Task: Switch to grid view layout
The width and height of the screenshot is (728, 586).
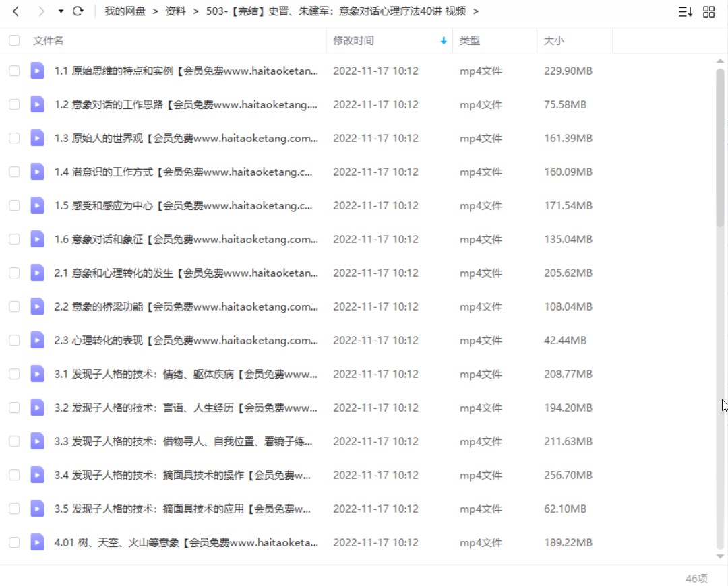Action: [x=708, y=11]
